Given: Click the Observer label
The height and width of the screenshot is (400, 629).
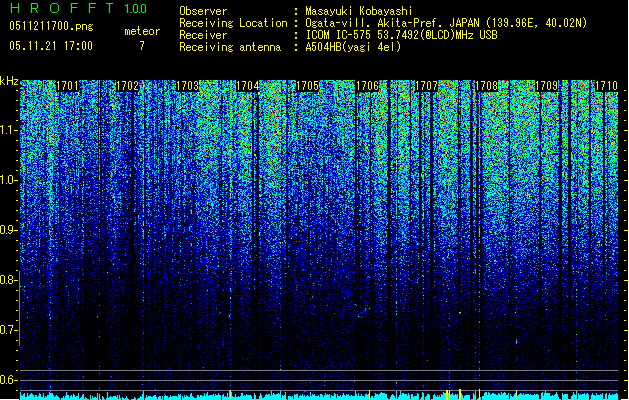Looking at the screenshot, I should 203,11.
